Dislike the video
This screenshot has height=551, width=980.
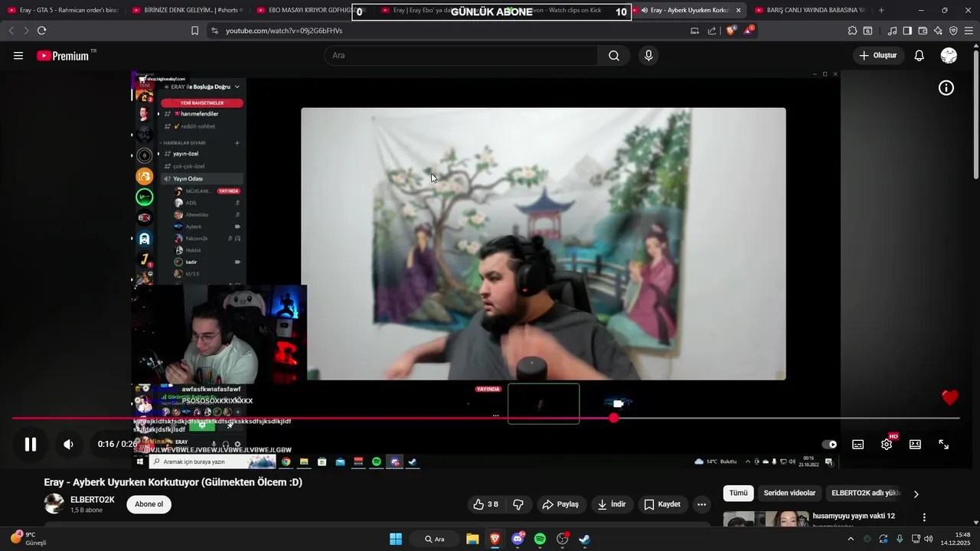point(518,504)
